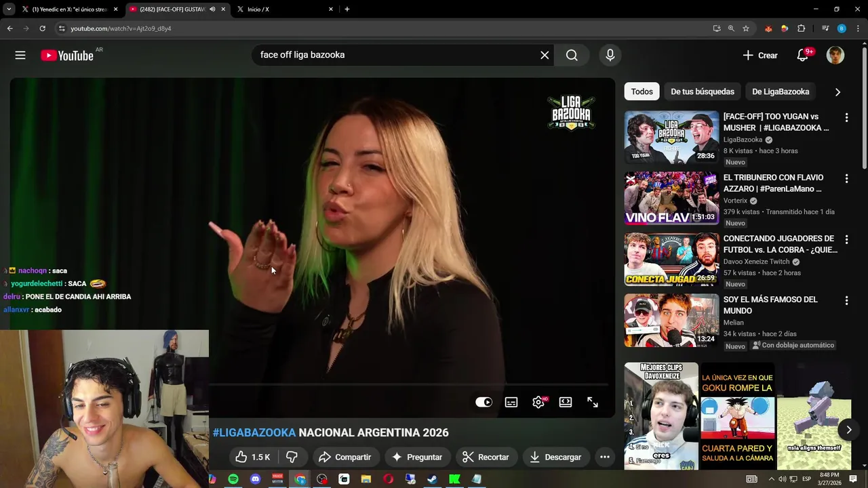Open site info icon in the address bar

coord(62,28)
